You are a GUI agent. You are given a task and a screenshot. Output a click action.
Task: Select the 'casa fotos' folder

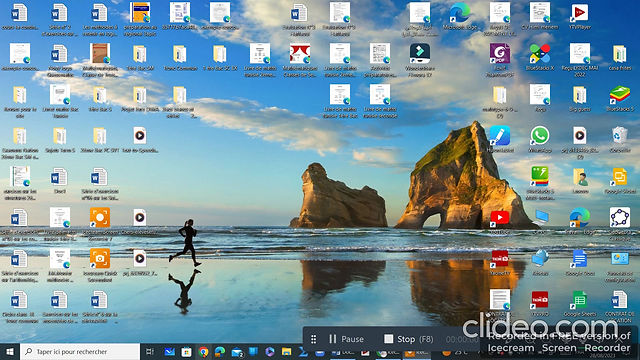point(620,58)
